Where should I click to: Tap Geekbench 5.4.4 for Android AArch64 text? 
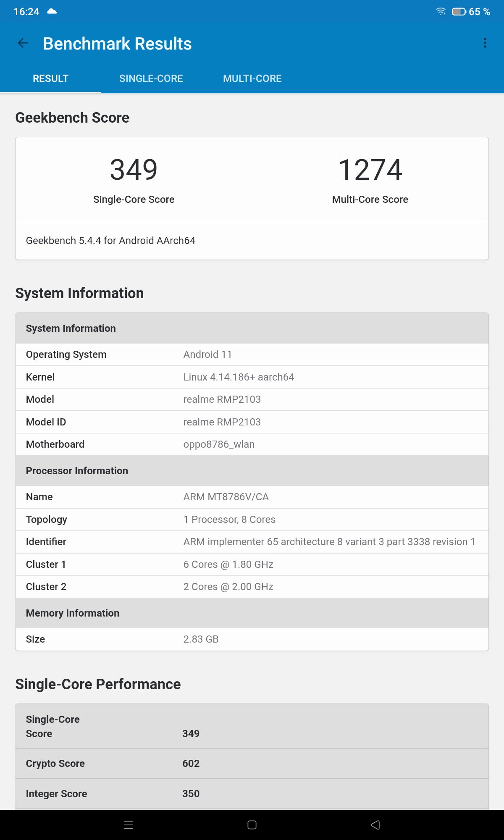tap(110, 241)
